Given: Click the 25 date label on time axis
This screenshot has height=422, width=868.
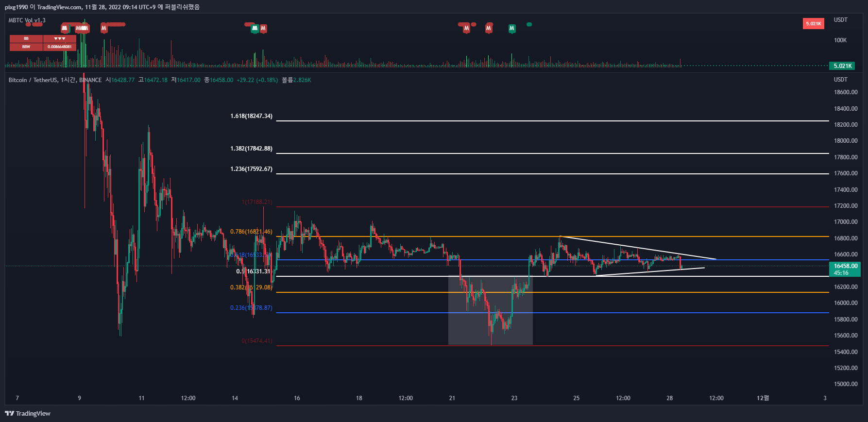Looking at the screenshot, I should pos(577,398).
